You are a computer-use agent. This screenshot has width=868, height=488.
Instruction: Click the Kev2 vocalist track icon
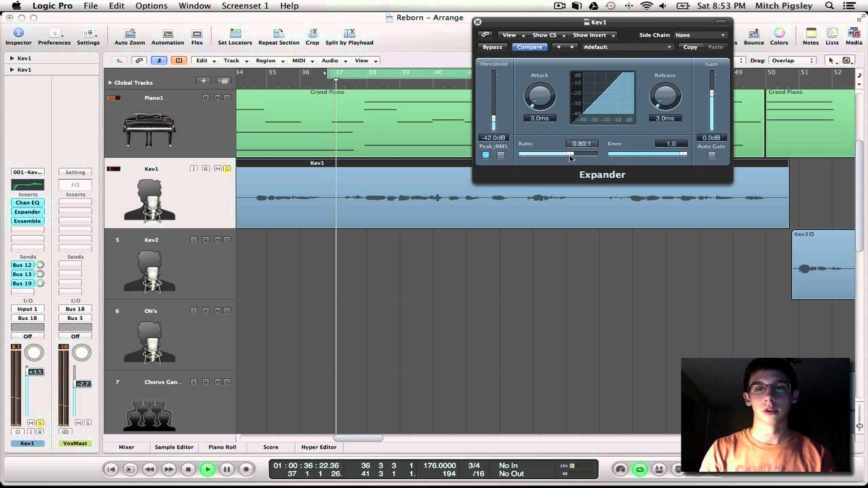(150, 271)
